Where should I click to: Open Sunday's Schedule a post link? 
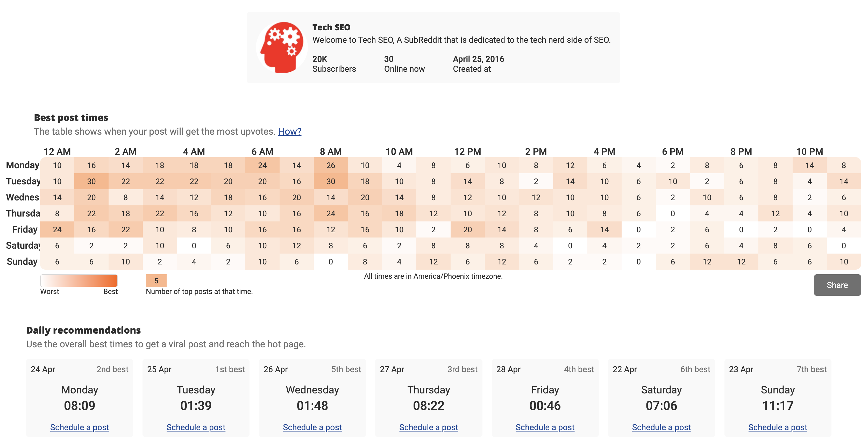pos(777,427)
